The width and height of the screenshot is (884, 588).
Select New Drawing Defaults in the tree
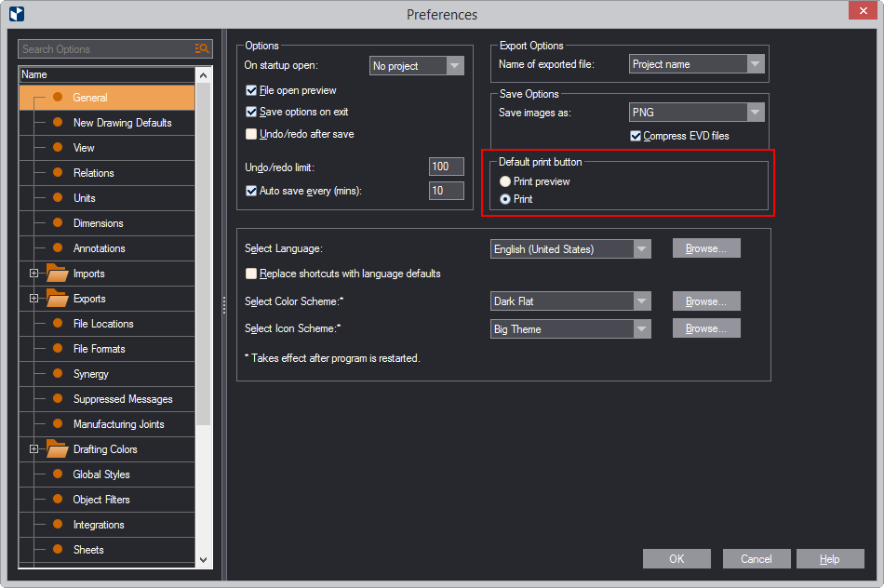point(122,123)
